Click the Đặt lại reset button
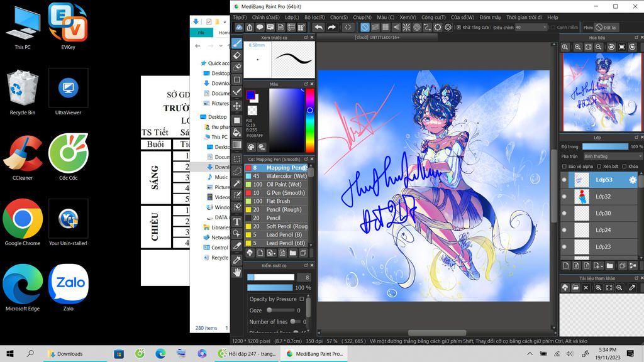 606,28
